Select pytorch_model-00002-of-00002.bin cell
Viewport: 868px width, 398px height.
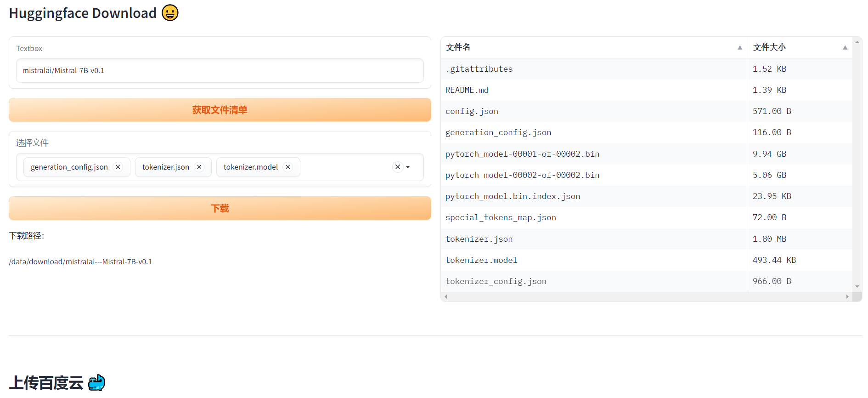pyautogui.click(x=594, y=175)
